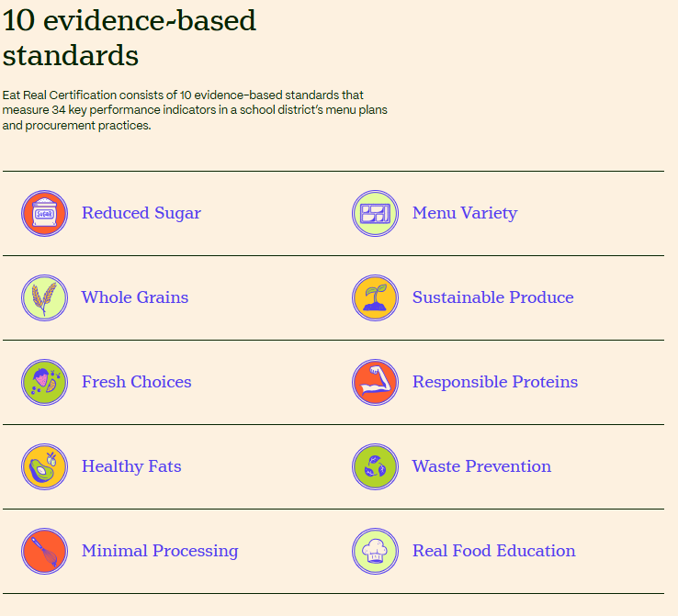Click the Fresh Choices strawberry icon
678x616 pixels.
(x=44, y=382)
